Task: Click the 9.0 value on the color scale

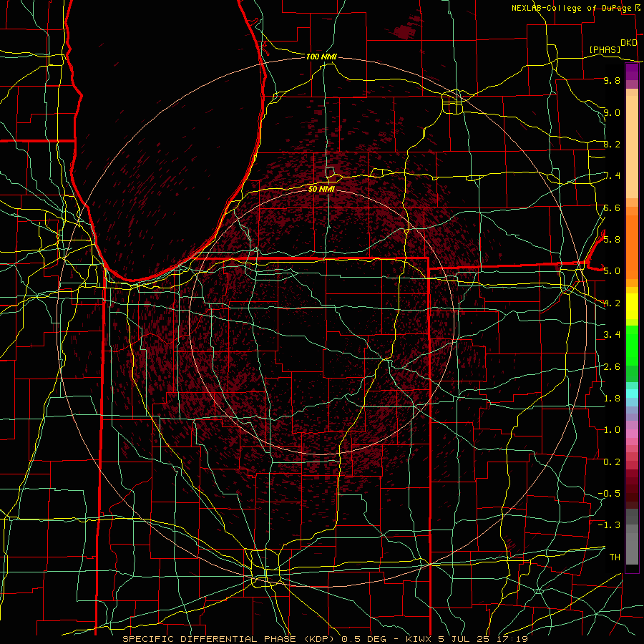Action: [612, 112]
